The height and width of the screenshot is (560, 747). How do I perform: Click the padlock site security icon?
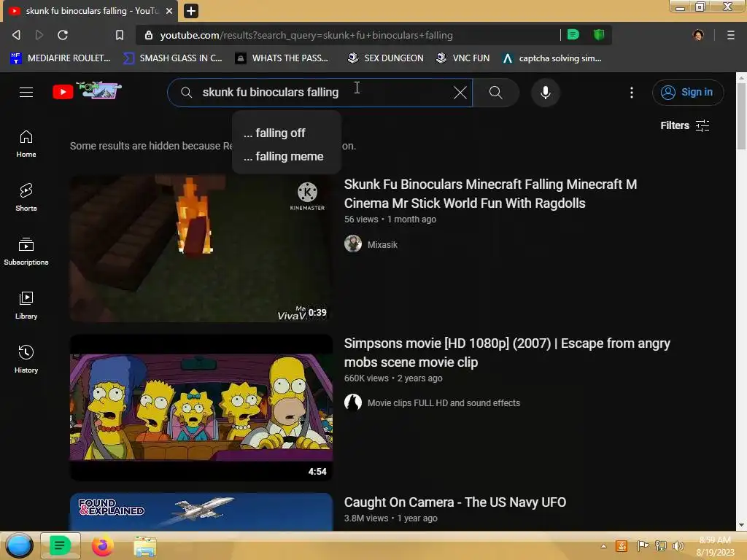[149, 35]
